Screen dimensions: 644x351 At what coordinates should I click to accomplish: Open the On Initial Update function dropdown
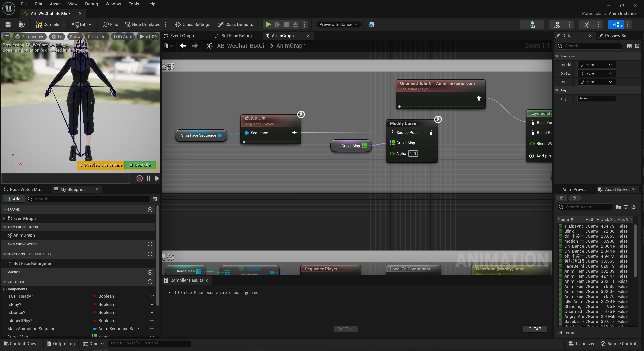[597, 65]
